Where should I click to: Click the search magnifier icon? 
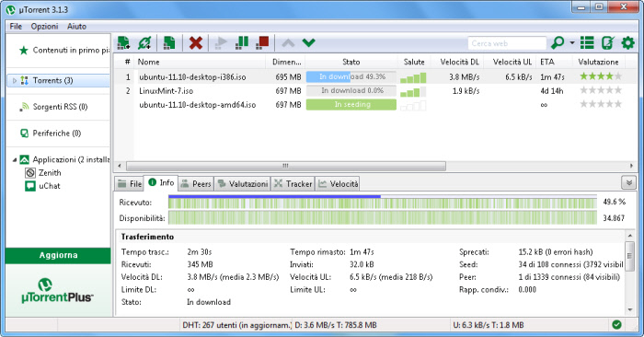tap(558, 42)
